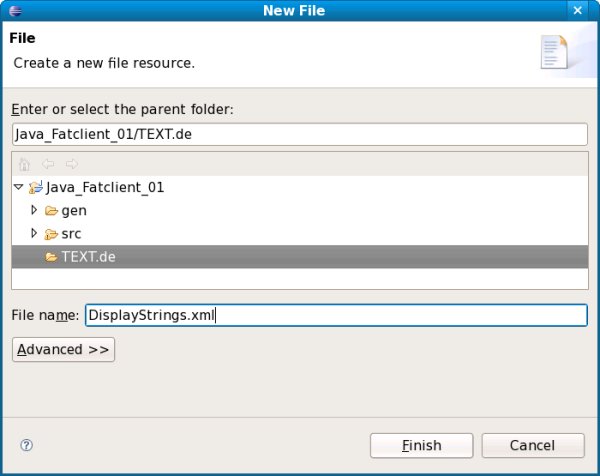600x476 pixels.
Task: Click the Eclipse icon in title bar
Action: coord(12,11)
